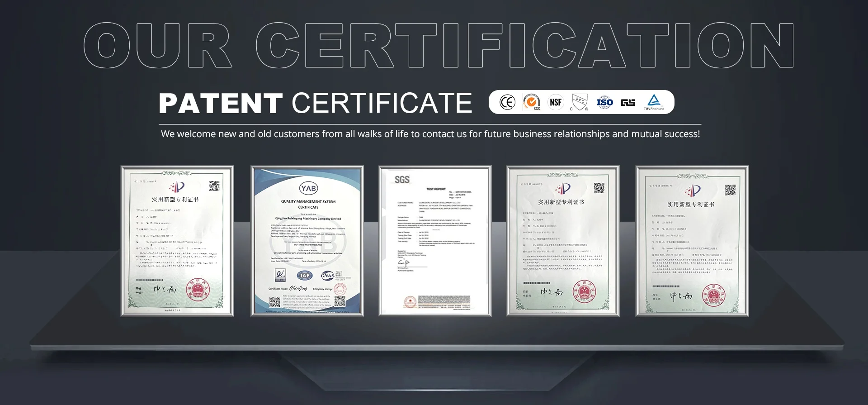
Task: Click the blue ISO logo
Action: [604, 102]
